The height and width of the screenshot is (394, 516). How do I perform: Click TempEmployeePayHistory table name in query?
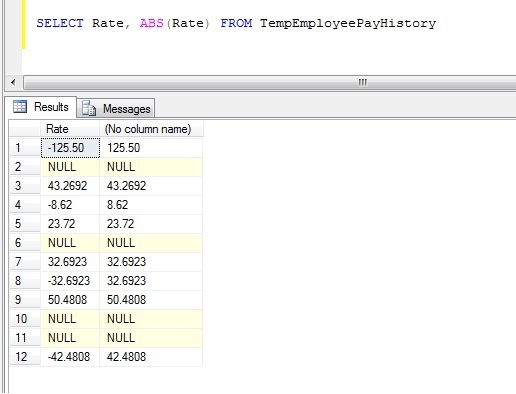click(x=348, y=23)
